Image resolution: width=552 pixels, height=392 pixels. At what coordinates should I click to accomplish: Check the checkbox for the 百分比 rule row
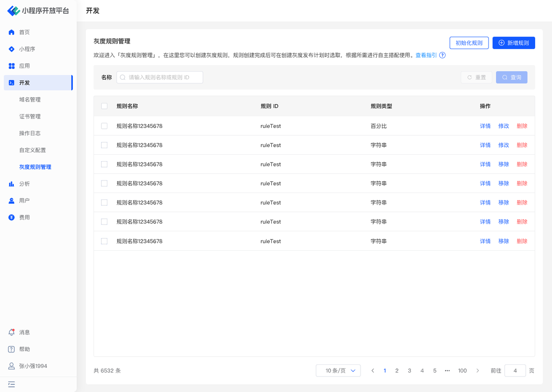104,126
